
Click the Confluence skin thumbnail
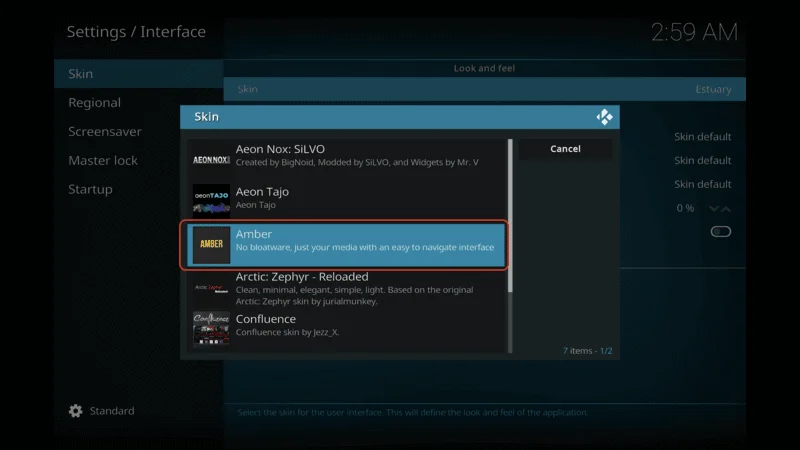tap(211, 329)
